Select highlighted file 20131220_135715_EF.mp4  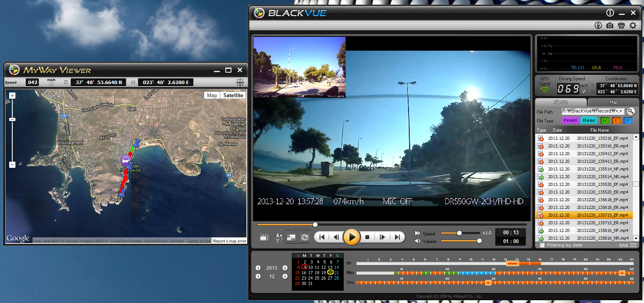coord(584,215)
